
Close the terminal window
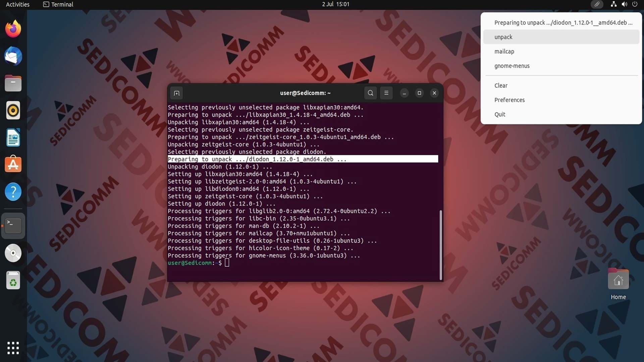pos(434,93)
